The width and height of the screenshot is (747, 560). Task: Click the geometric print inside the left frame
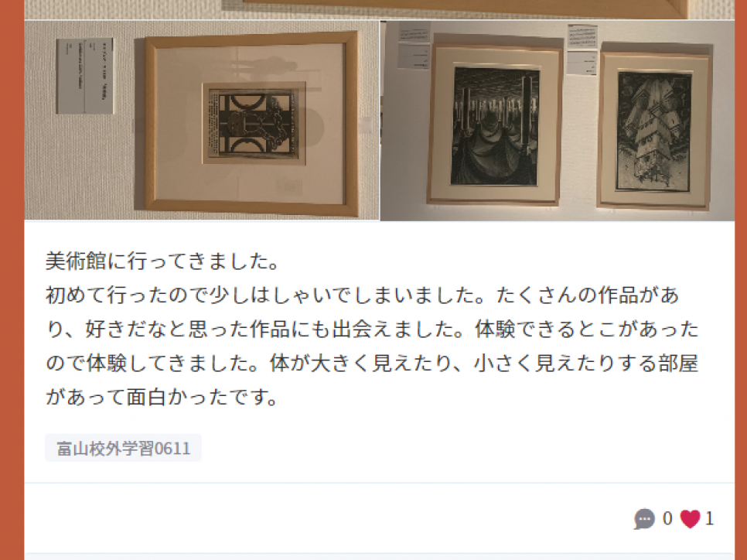[x=253, y=124]
